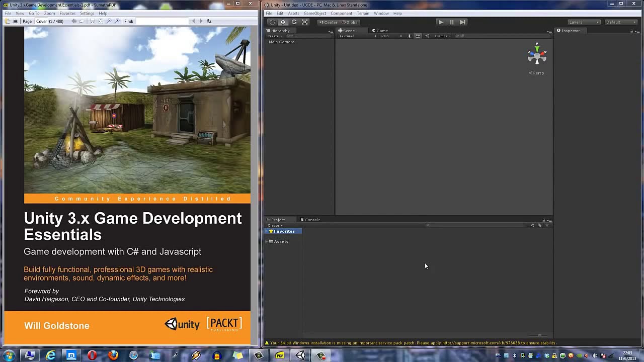Click the Open file icon in SumatraPDF
Image resolution: width=644 pixels, height=362 pixels.
(x=8, y=21)
